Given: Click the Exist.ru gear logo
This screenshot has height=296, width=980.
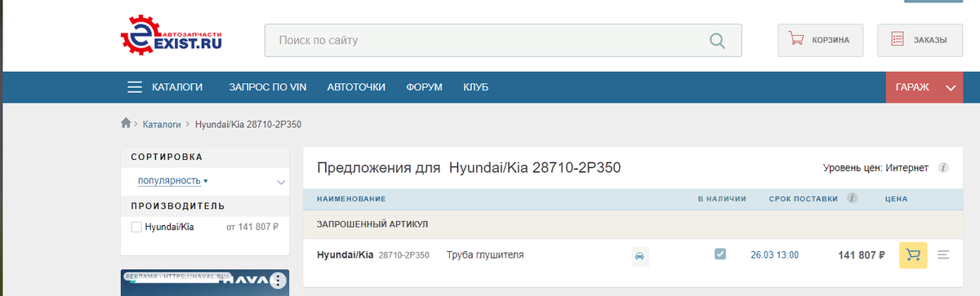Looking at the screenshot, I should point(171,38).
